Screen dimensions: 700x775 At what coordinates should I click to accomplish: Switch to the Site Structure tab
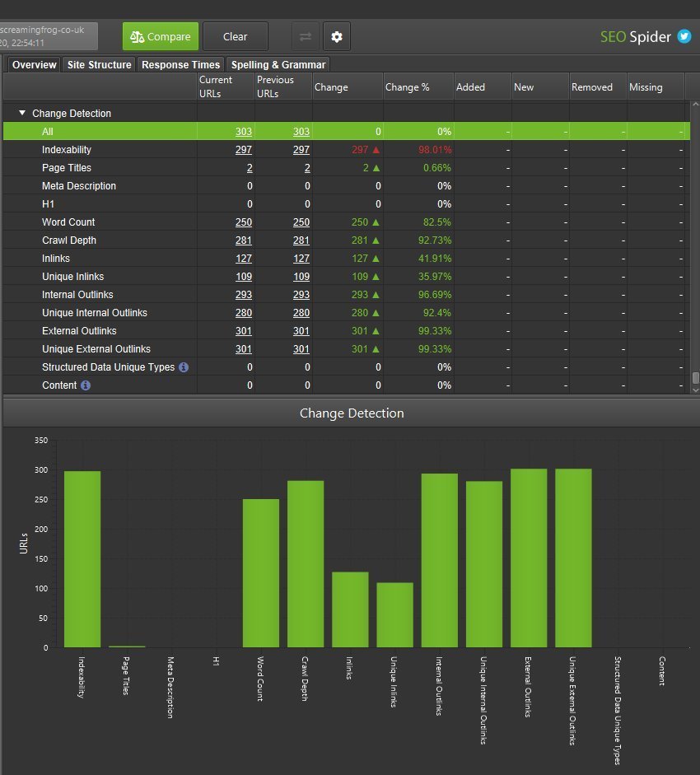click(99, 64)
